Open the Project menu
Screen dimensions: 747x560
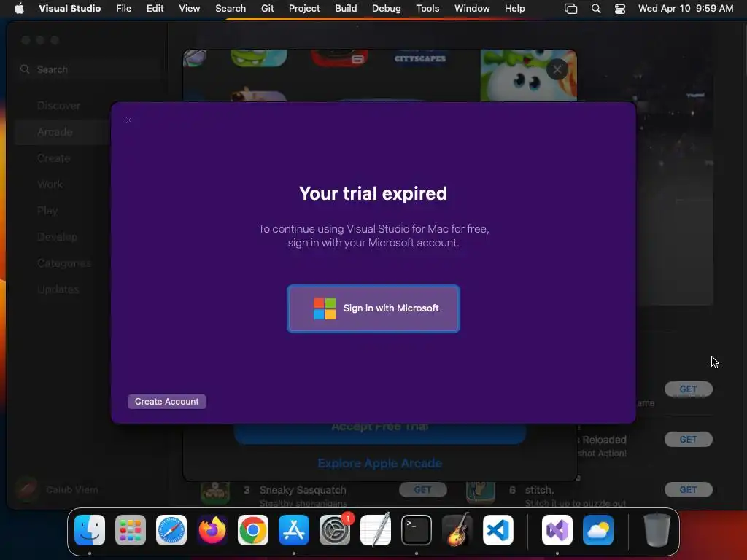click(304, 8)
